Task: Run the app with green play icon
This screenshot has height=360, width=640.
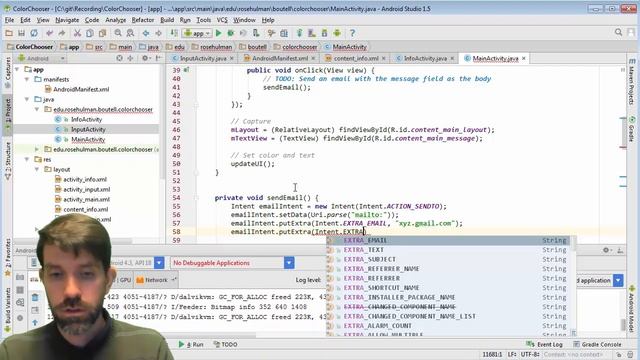Action: coord(218,33)
